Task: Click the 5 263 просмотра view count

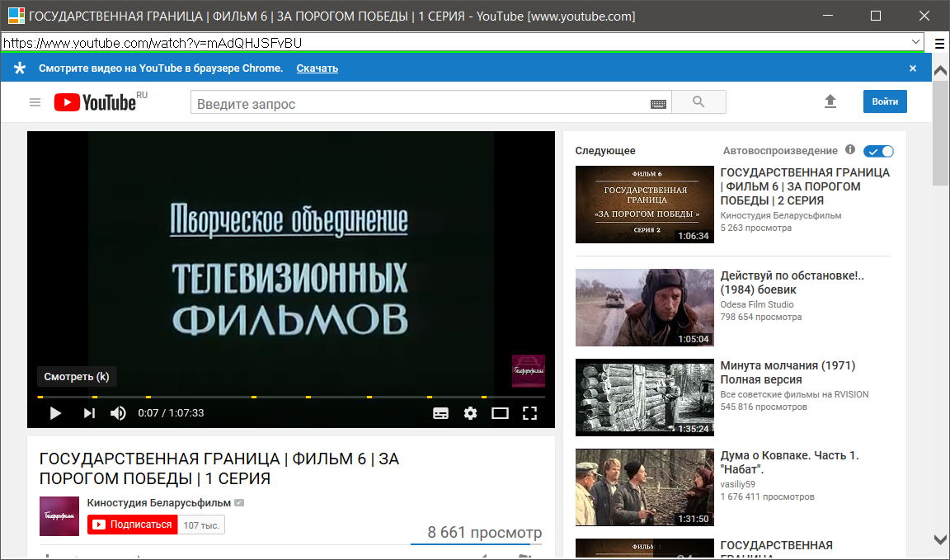Action: coord(755,228)
